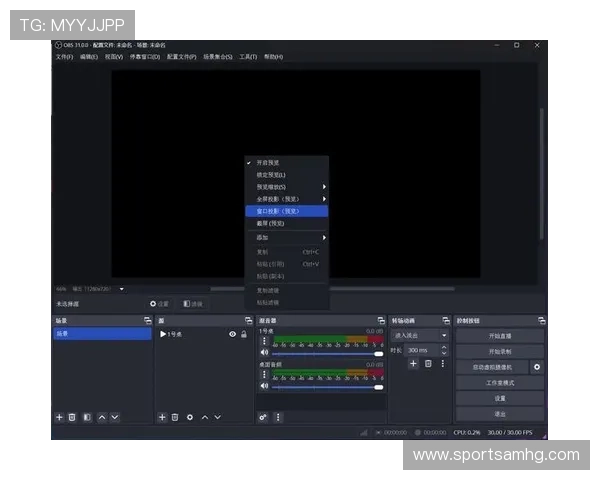The image size is (600, 480).
Task: Click the trash icon in the Scenes panel
Action: pyautogui.click(x=72, y=417)
